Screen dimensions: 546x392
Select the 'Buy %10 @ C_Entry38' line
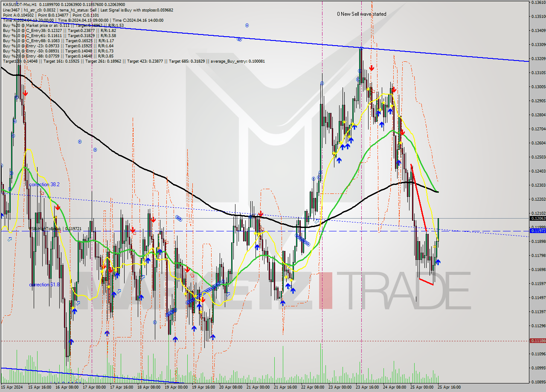(x=59, y=30)
